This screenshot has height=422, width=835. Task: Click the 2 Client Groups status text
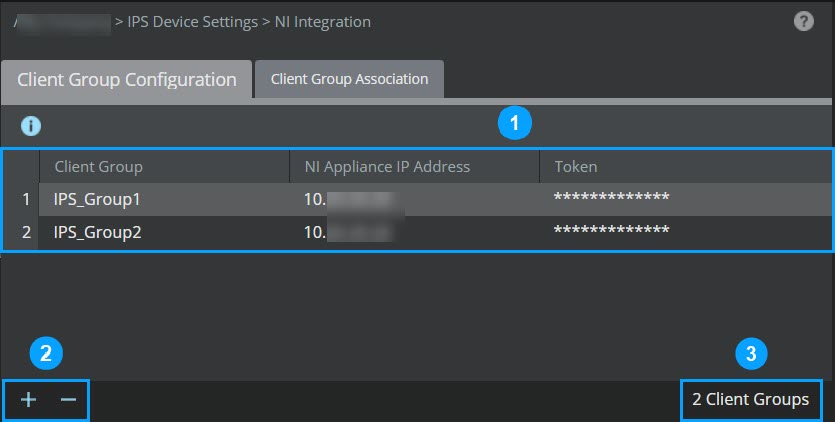point(750,400)
